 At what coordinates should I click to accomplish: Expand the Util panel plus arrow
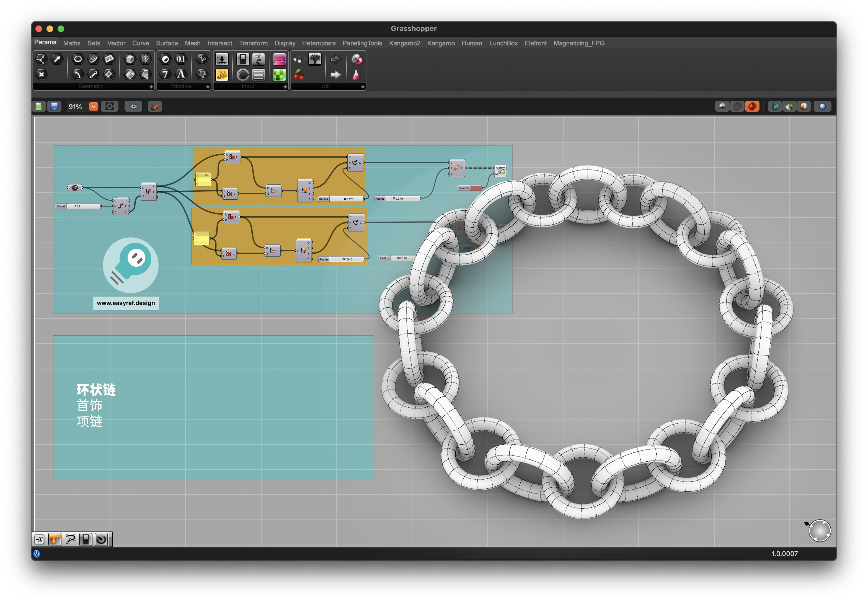click(362, 87)
